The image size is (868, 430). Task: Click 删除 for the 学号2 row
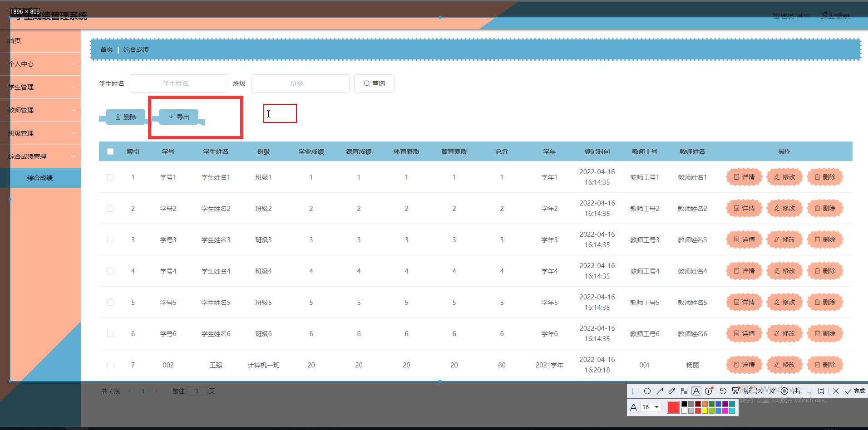click(825, 209)
